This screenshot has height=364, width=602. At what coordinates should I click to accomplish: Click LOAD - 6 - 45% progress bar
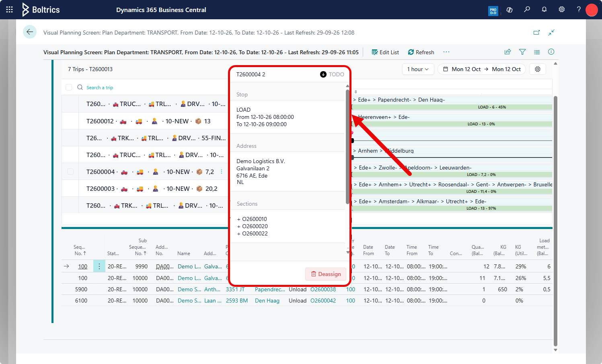[452, 107]
